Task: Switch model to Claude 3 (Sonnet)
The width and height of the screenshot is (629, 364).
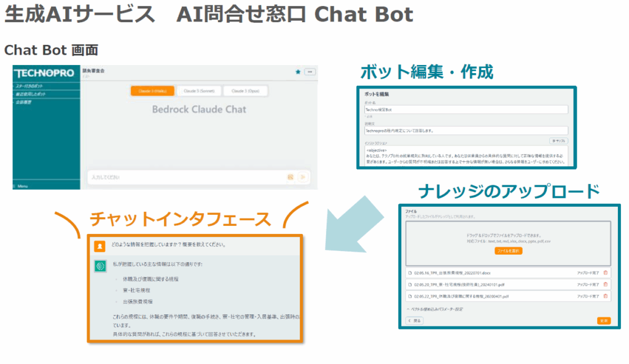Action: (198, 91)
